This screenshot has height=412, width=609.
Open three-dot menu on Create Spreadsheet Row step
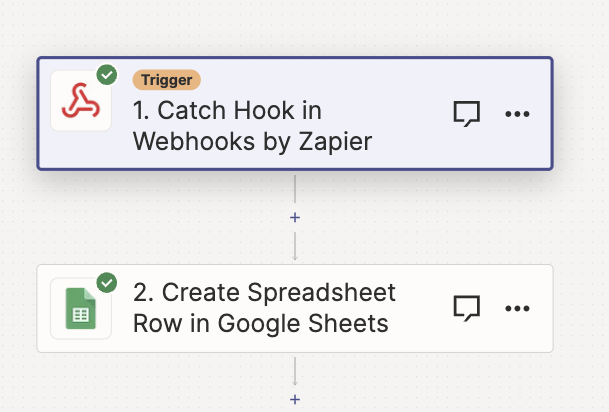pos(517,308)
